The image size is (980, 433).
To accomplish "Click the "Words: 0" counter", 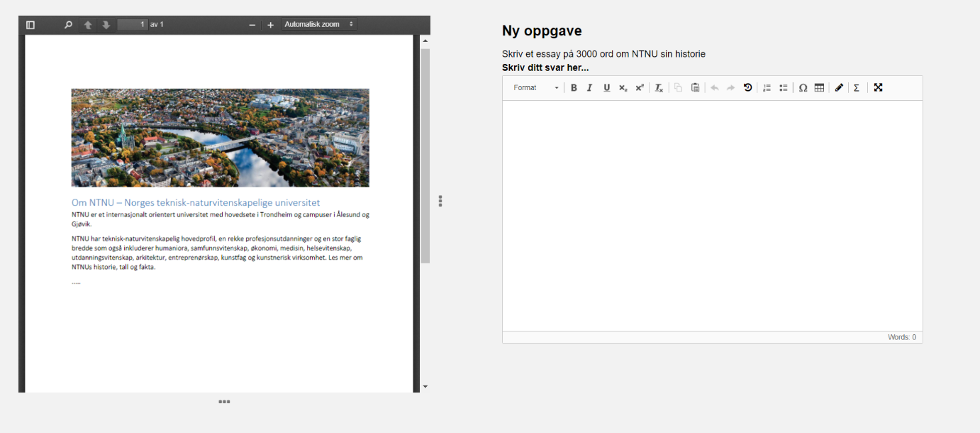I will [902, 338].
